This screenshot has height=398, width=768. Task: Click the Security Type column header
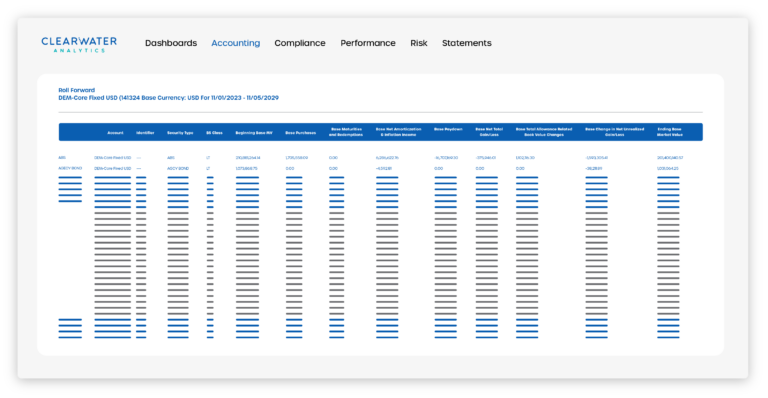coord(180,133)
